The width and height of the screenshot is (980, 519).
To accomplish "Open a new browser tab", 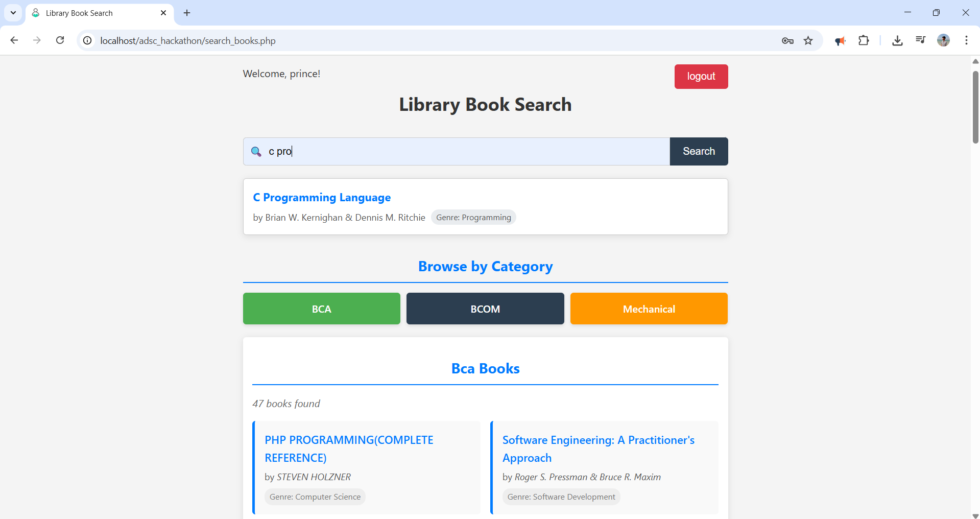I will pyautogui.click(x=187, y=13).
